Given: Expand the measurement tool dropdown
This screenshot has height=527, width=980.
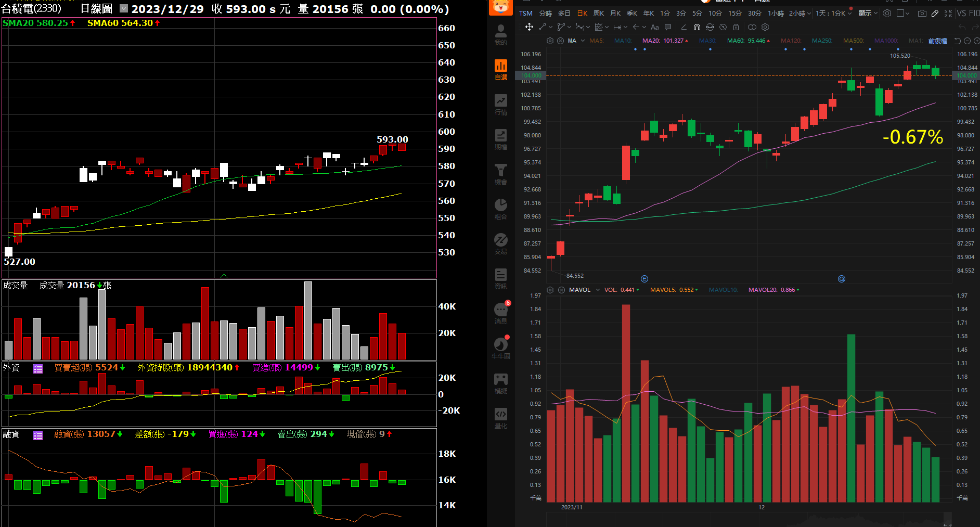Looking at the screenshot, I should click(625, 27).
